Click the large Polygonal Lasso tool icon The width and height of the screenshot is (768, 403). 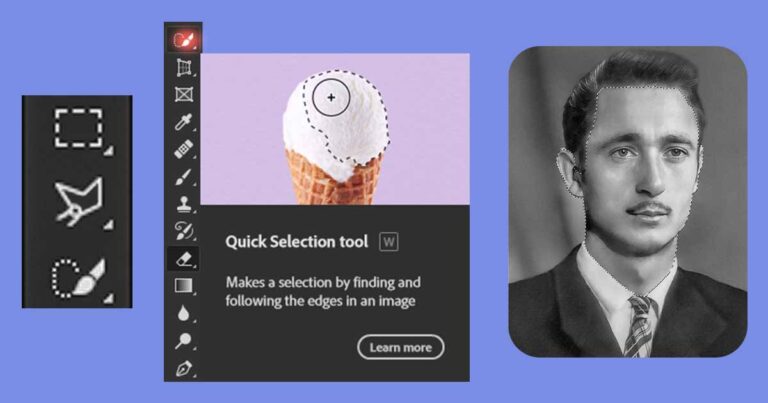78,201
